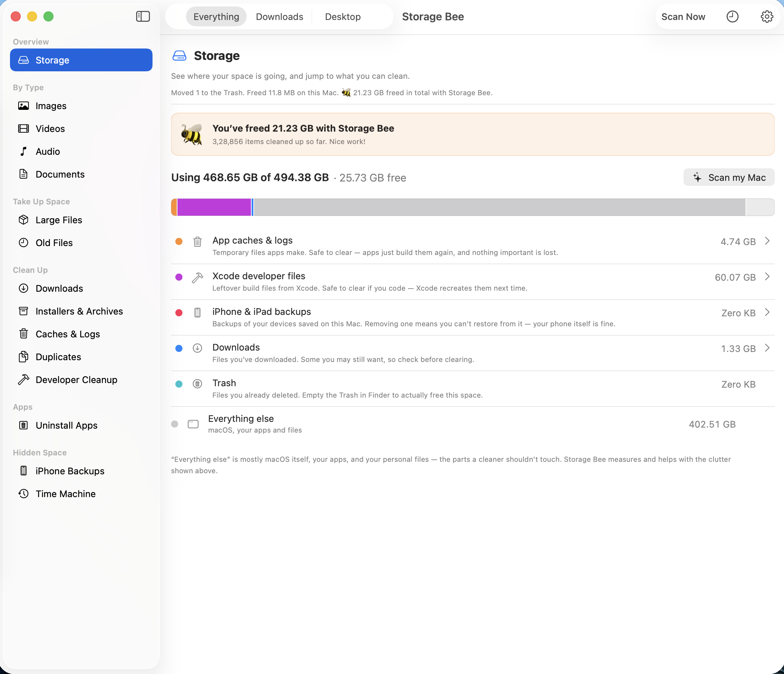The image size is (784, 674).
Task: Open Uninstall Apps in the sidebar
Action: point(81,425)
